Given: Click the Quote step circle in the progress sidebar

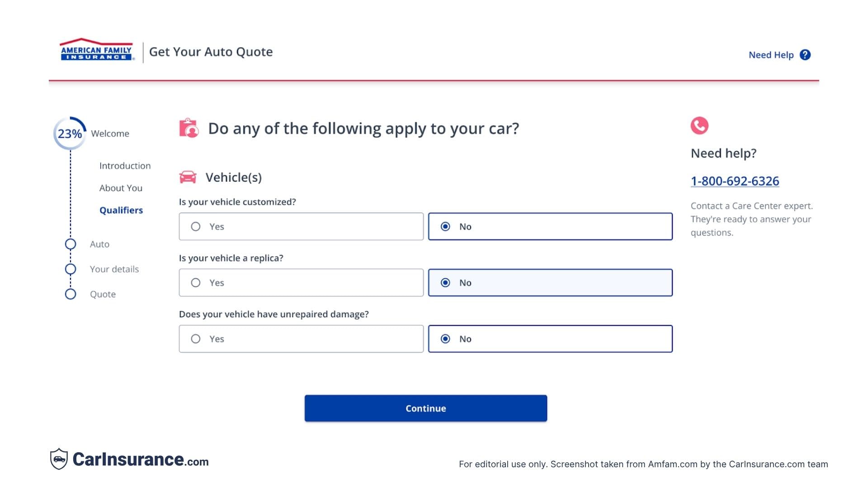Looking at the screenshot, I should tap(71, 294).
